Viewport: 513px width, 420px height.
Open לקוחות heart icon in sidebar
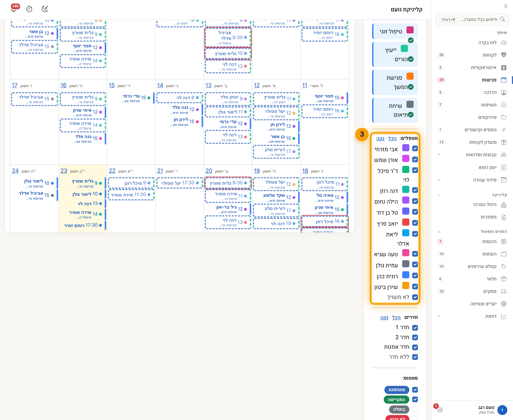click(504, 55)
